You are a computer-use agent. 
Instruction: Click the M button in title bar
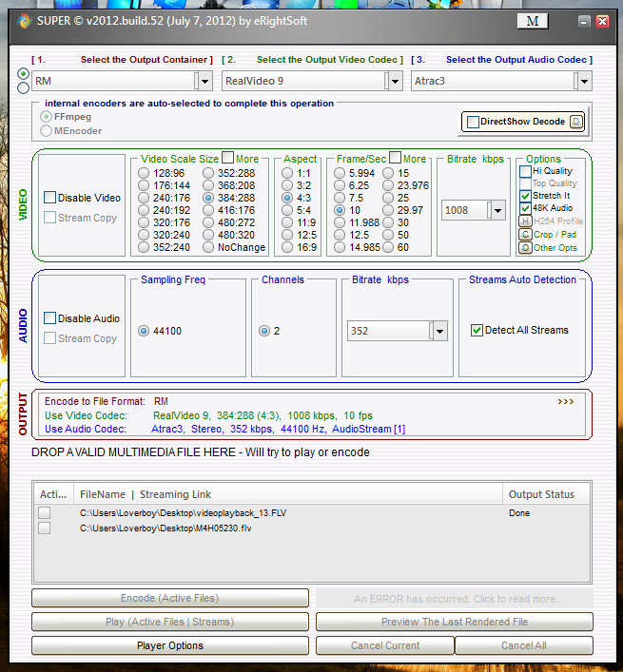click(532, 21)
